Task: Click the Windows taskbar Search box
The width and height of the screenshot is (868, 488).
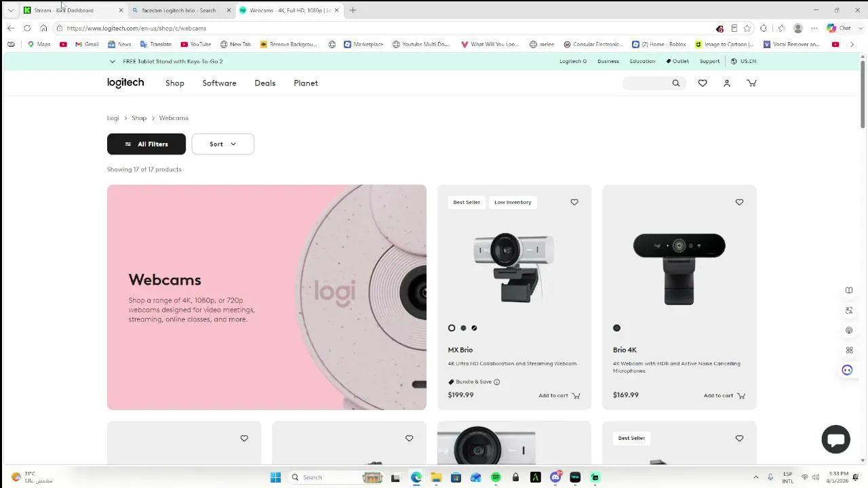Action: click(335, 477)
